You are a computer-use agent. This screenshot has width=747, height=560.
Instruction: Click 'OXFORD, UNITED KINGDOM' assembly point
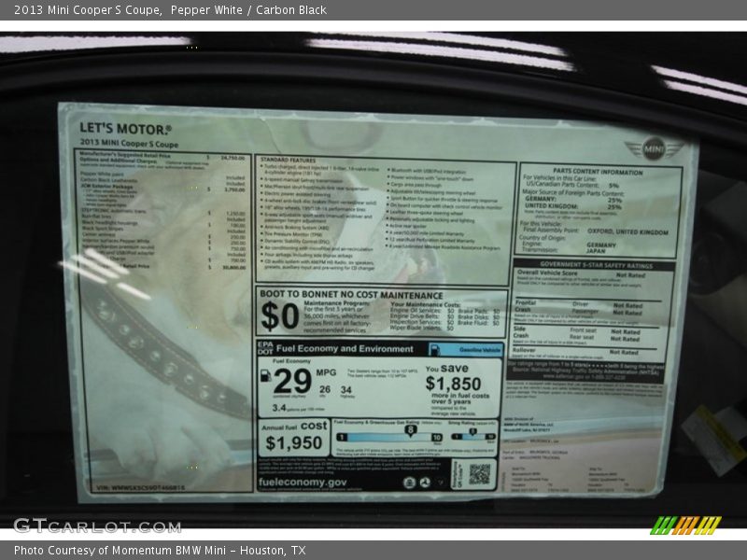click(627, 231)
